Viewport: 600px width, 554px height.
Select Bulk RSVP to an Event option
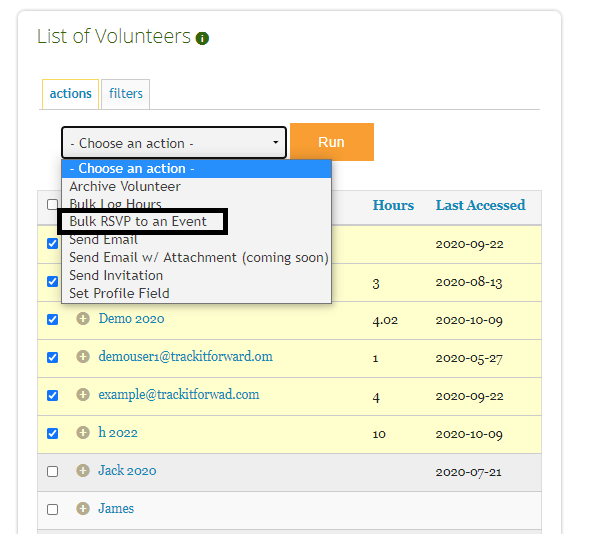[139, 221]
